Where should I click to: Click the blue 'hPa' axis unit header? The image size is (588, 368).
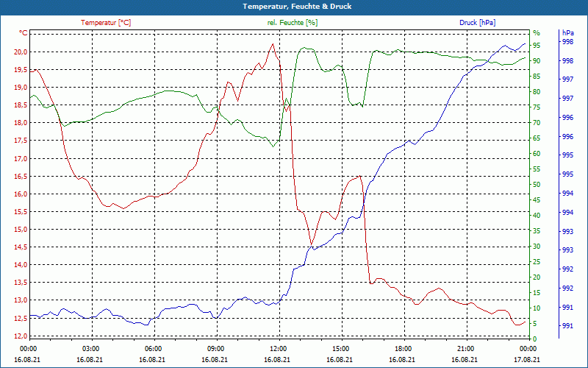pos(568,33)
